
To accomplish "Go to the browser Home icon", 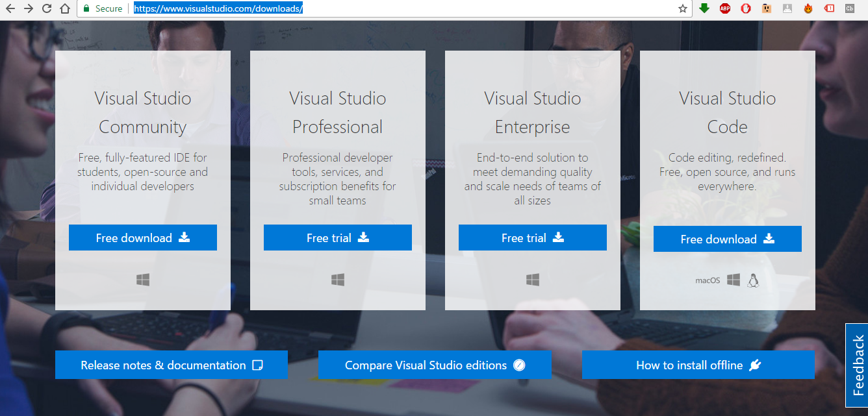I will coord(64,8).
